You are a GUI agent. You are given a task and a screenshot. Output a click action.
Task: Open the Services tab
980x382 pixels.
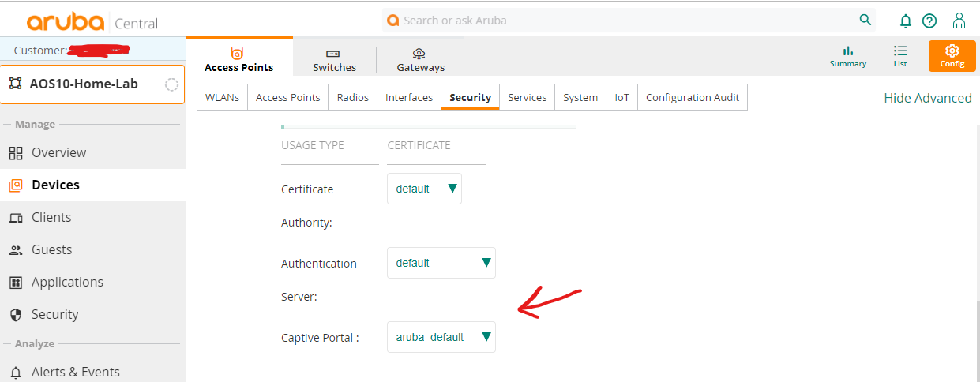pos(527,97)
